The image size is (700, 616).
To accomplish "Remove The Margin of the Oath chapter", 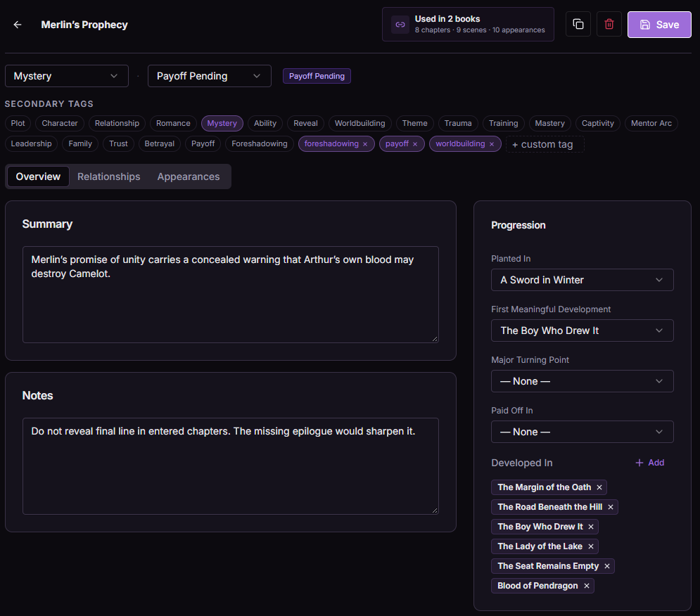I will pos(599,487).
